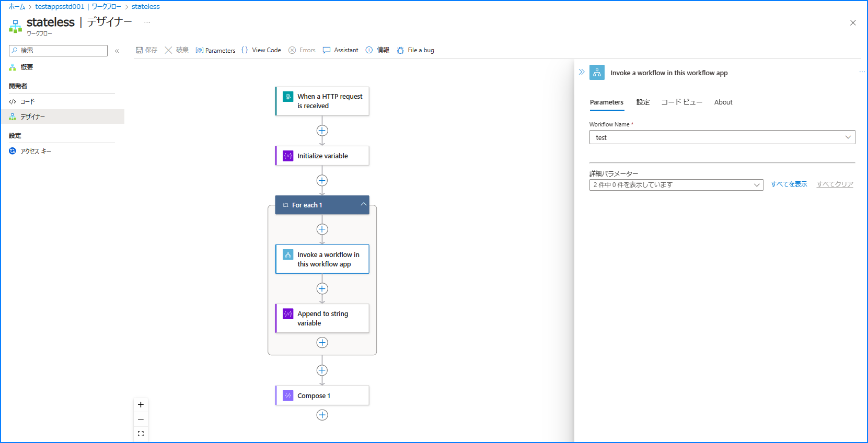Add a step at top of For each
This screenshot has height=443, width=868.
coord(322,229)
